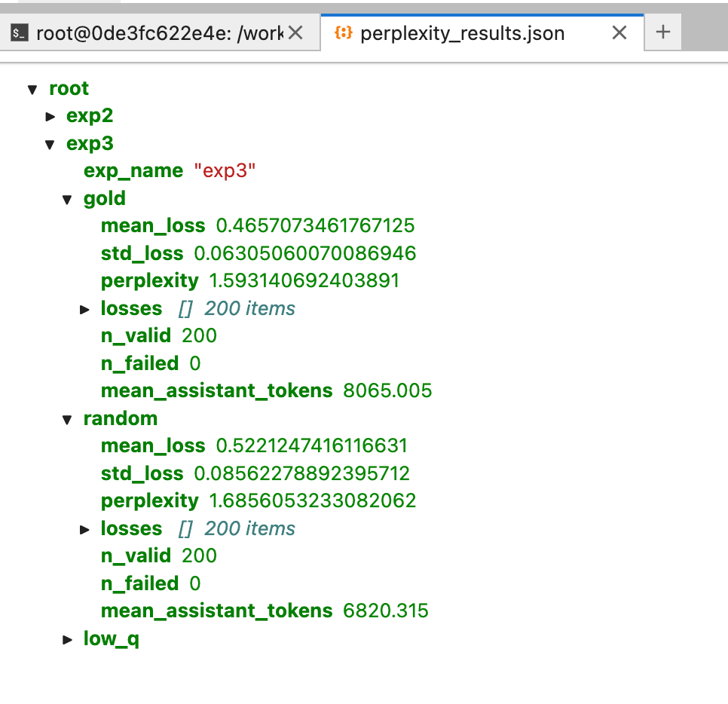This screenshot has height=704, width=728.
Task: Expand the exp2 node
Action: [x=50, y=116]
